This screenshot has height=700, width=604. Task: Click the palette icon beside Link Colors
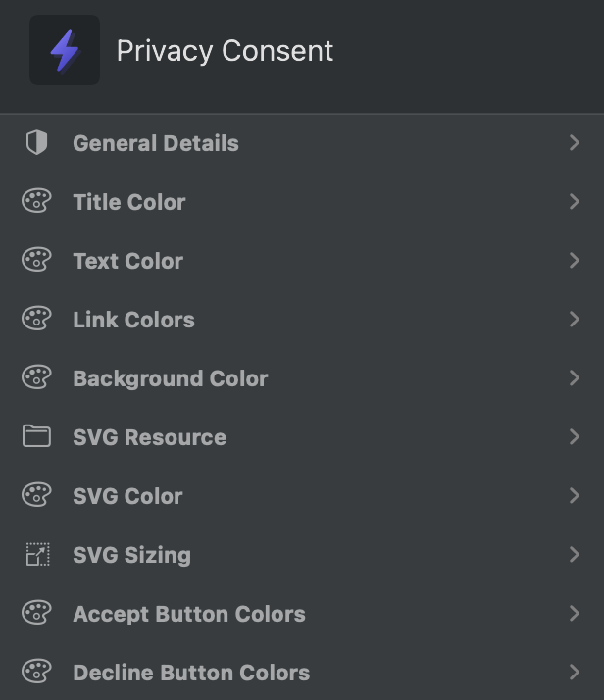click(36, 320)
